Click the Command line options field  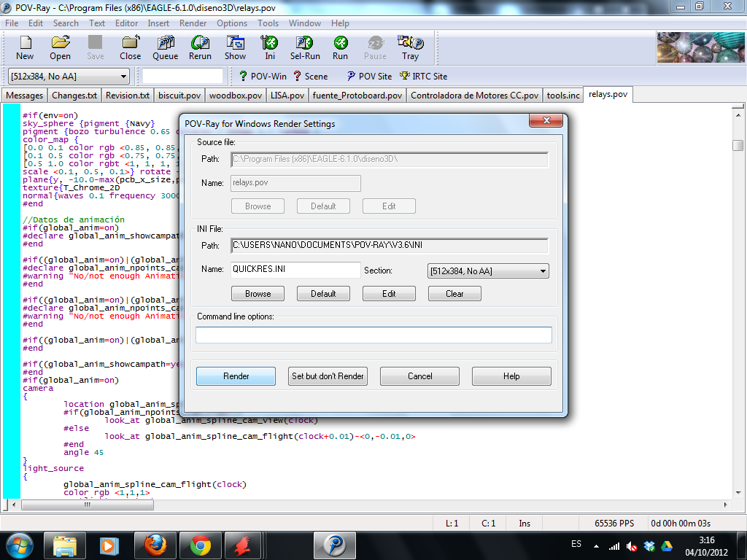pyautogui.click(x=373, y=335)
